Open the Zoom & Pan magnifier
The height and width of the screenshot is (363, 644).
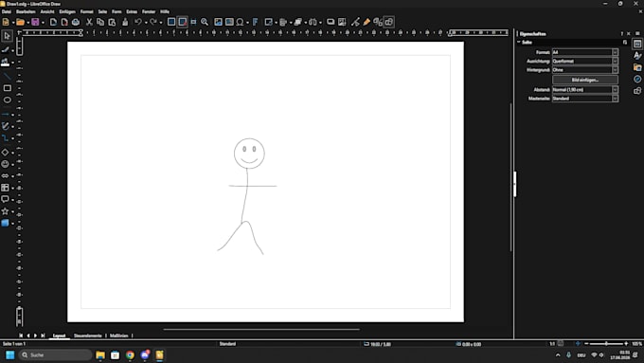click(x=205, y=22)
